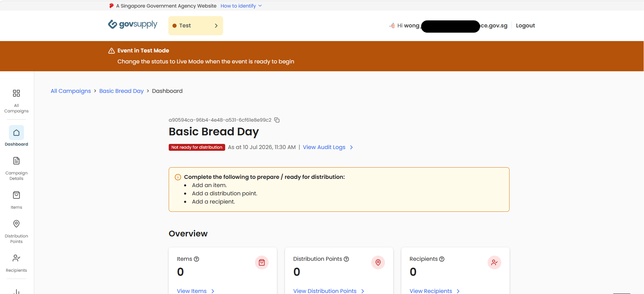Open the View Distribution Points link
This screenshot has height=294, width=644.
click(329, 291)
